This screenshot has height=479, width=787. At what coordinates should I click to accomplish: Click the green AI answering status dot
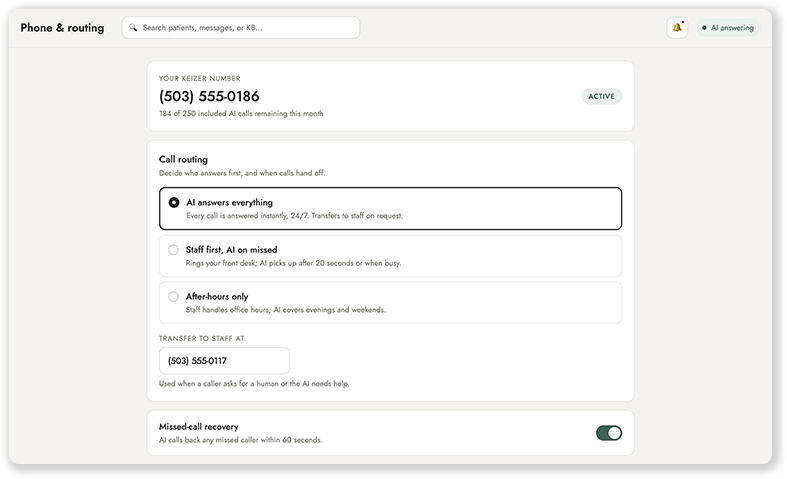click(704, 28)
